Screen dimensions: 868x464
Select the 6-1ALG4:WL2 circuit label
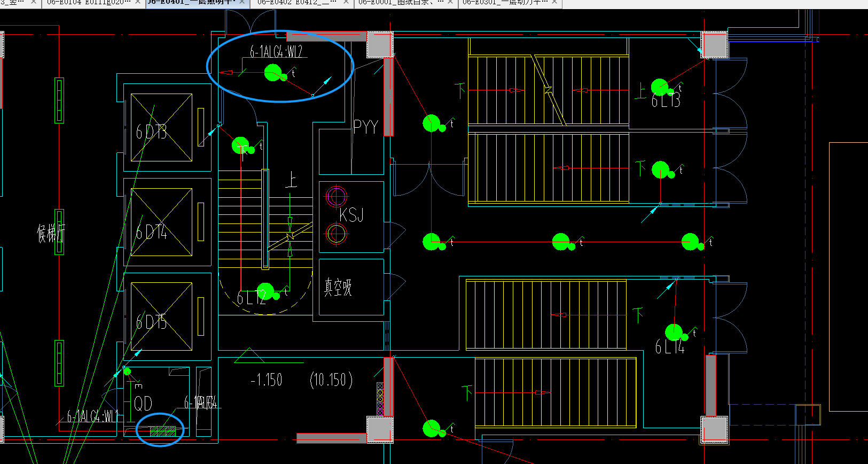[x=276, y=52]
